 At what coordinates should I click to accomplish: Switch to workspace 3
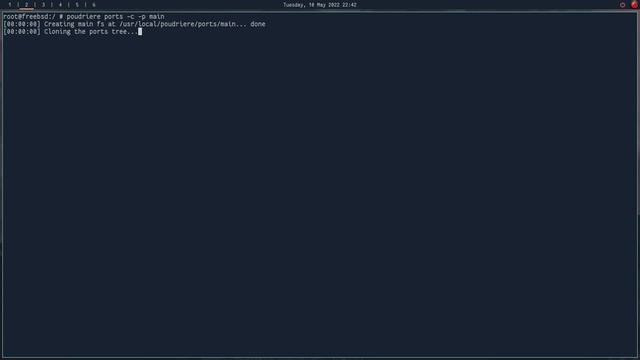43,5
